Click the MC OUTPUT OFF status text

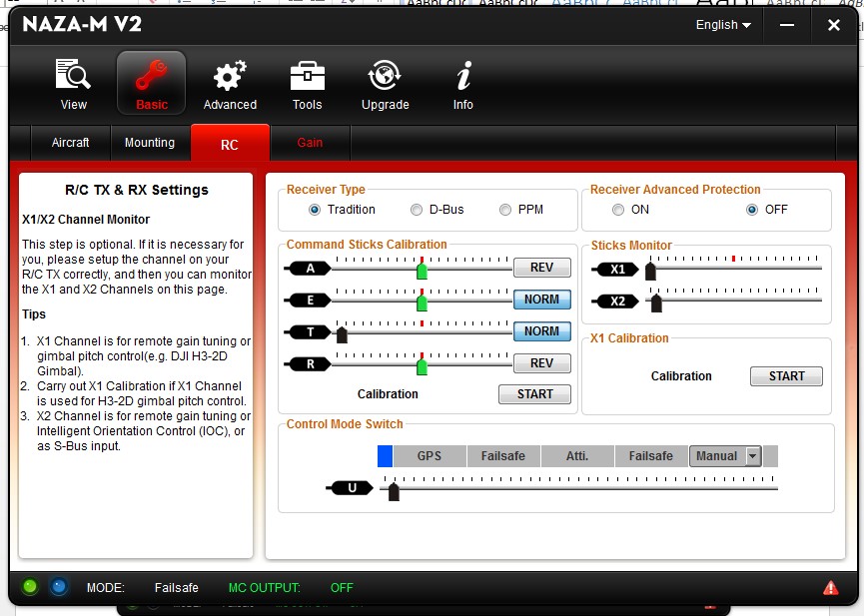click(x=291, y=588)
